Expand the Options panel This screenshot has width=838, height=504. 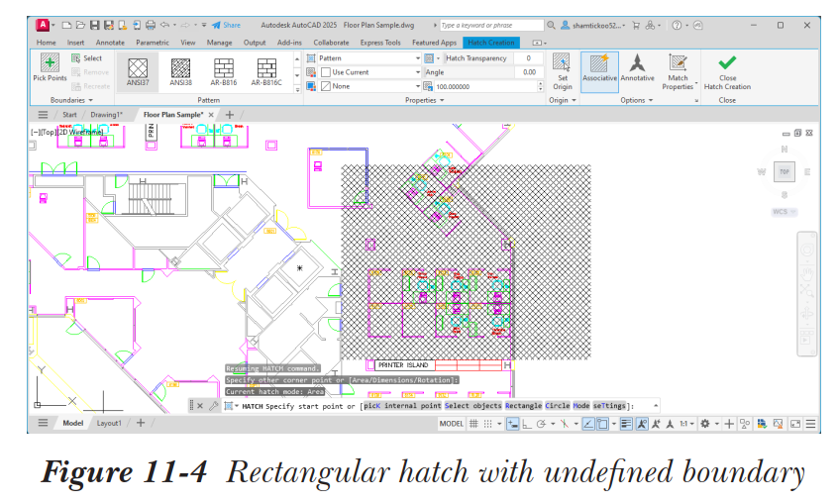pos(637,100)
